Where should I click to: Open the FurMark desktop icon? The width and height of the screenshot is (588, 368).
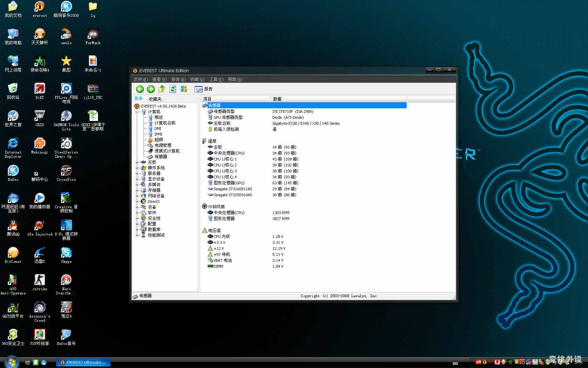pyautogui.click(x=93, y=37)
